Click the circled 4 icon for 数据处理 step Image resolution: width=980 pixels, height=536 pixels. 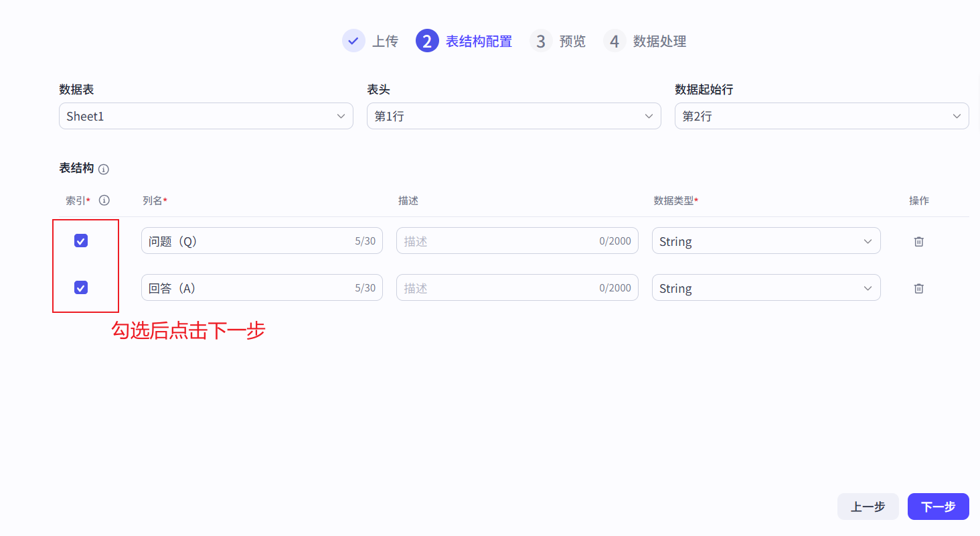point(615,41)
